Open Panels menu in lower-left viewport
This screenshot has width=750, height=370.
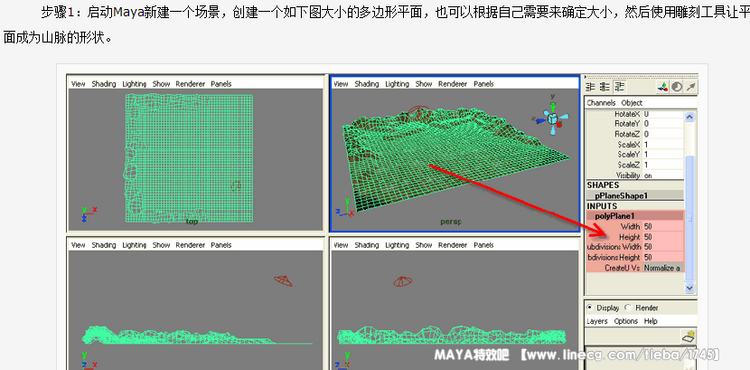221,245
